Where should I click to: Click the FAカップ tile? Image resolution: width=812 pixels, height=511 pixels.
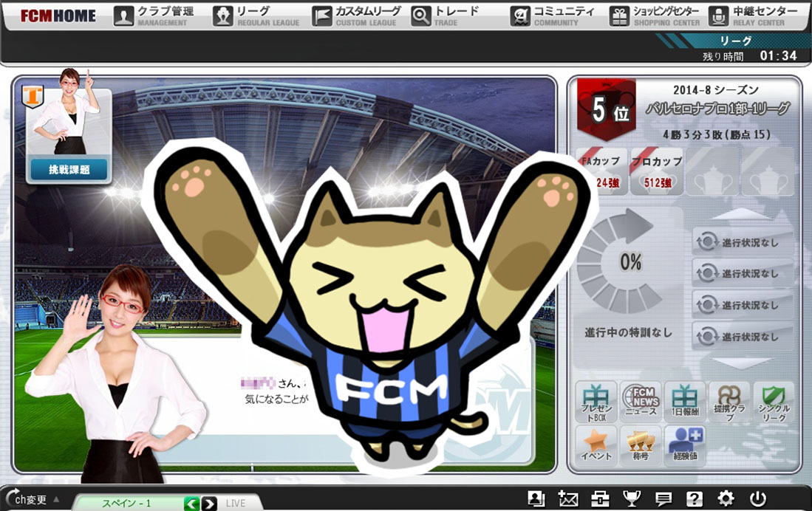click(x=601, y=172)
